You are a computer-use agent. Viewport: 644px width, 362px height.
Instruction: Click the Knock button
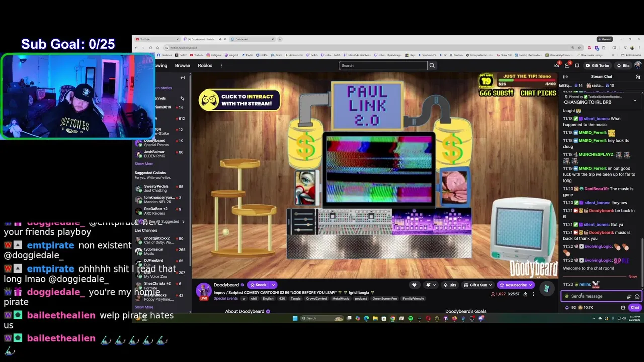[259, 285]
